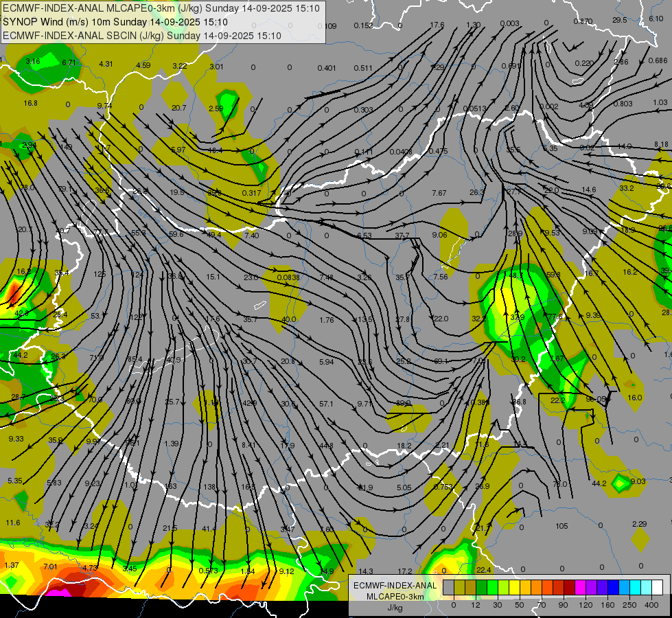Click the scale tick label 50
The width and height of the screenshot is (672, 618).
coord(519,605)
